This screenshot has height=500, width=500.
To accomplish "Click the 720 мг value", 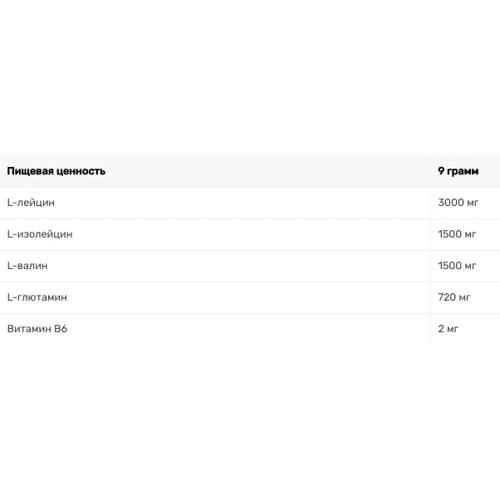I will (x=454, y=297).
